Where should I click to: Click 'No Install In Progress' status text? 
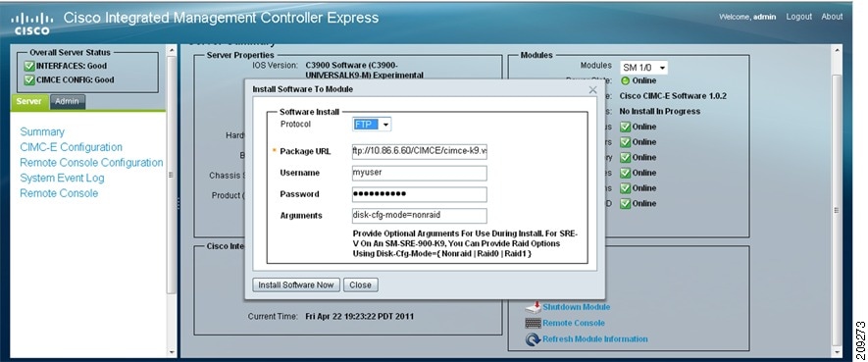point(660,111)
